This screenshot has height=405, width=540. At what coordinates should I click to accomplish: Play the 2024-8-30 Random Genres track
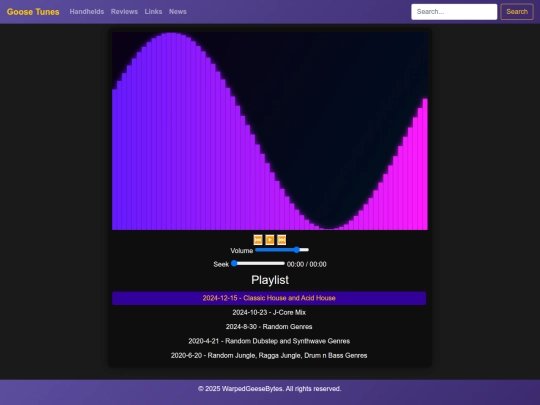(269, 327)
